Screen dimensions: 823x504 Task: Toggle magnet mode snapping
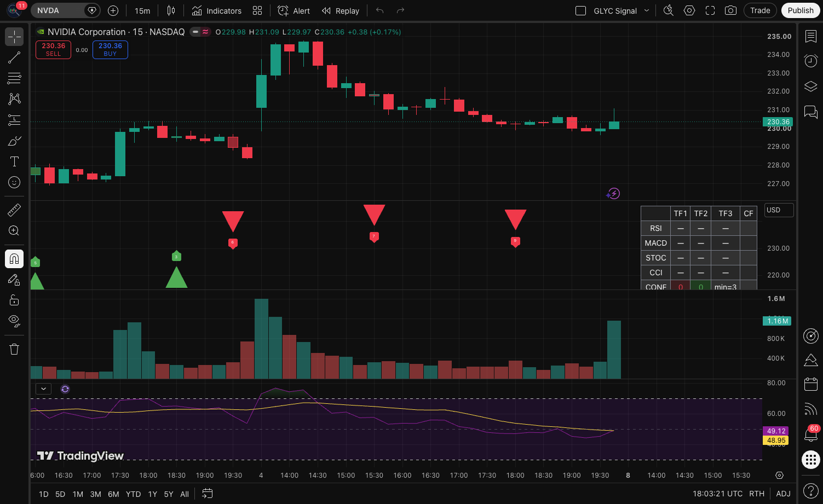[14, 259]
